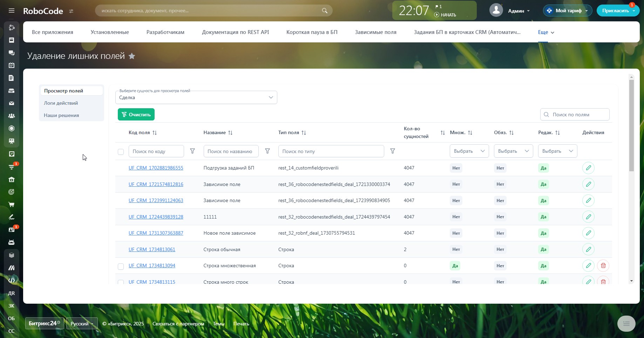This screenshot has height=338, width=644.
Task: Expand the Еще menu
Action: [x=546, y=32]
